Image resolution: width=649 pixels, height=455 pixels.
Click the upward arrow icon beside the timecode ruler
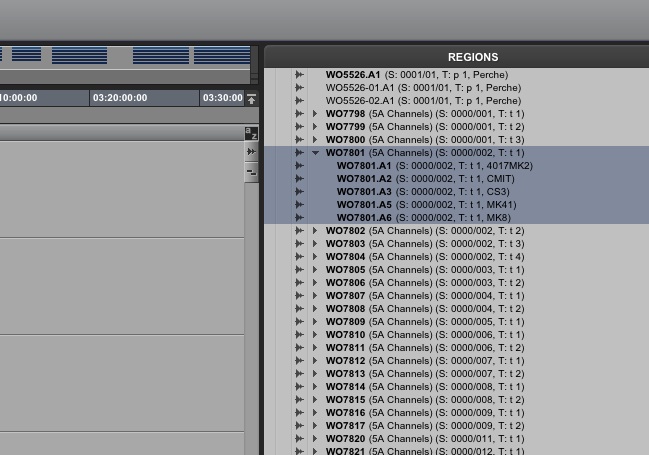pyautogui.click(x=251, y=99)
